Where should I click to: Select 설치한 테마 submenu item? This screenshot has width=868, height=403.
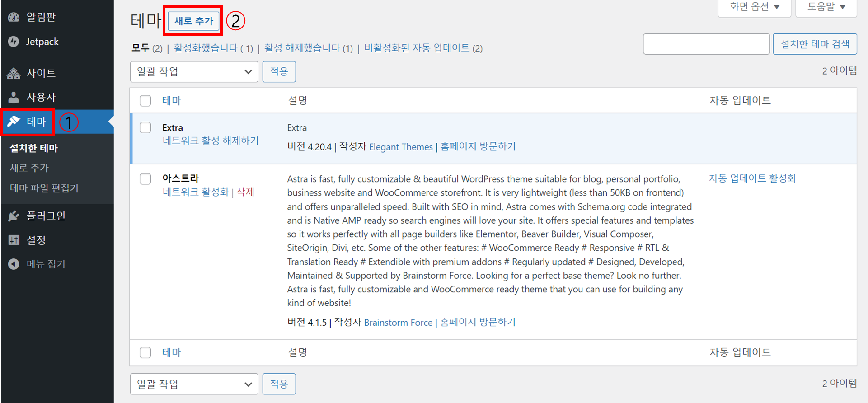(x=34, y=148)
